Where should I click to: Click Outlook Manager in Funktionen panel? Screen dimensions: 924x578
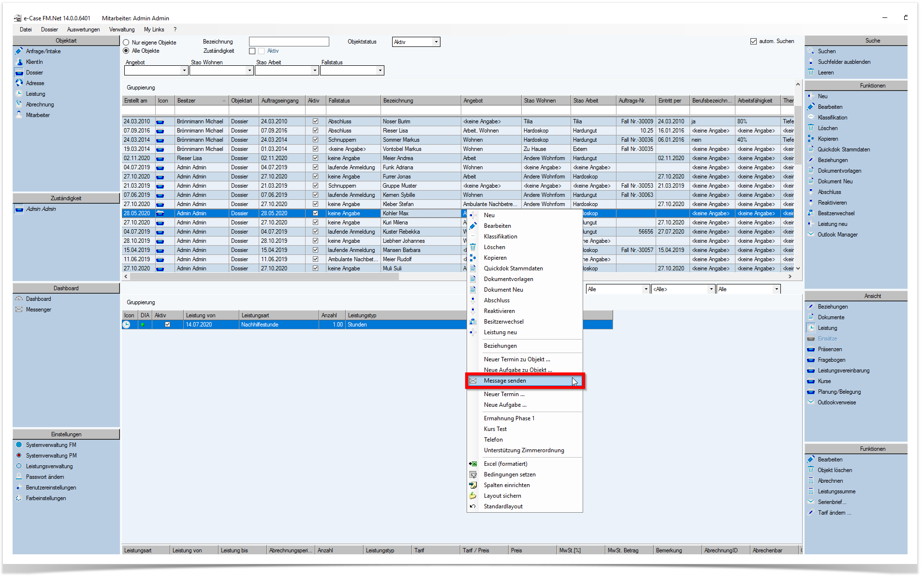tap(837, 235)
